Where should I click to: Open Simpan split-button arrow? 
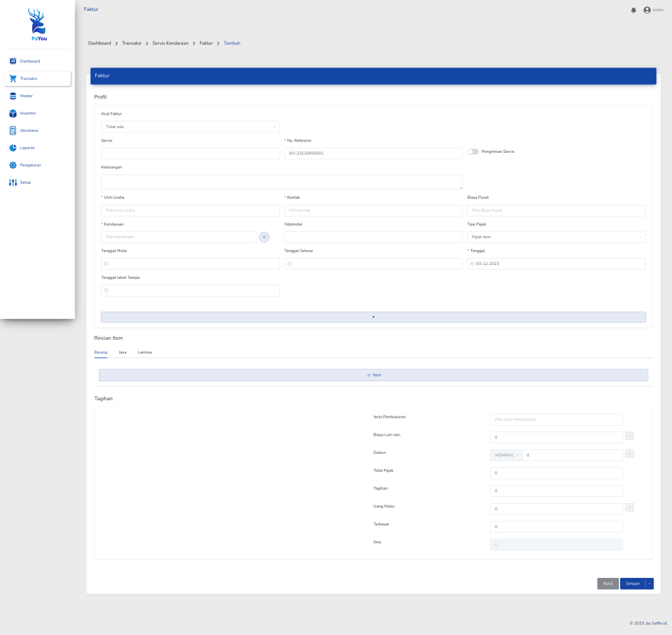pos(649,584)
